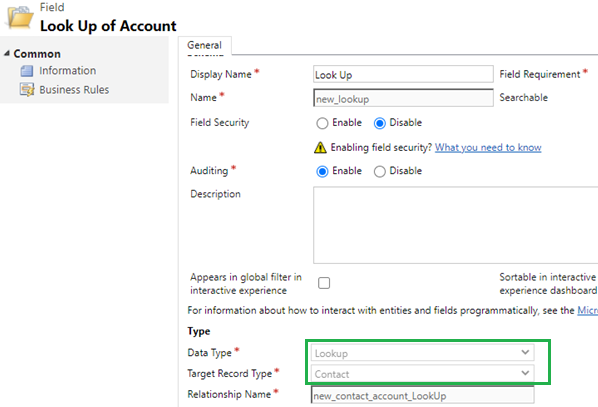The image size is (598, 407).
Task: Click the Information page icon
Action: tap(27, 71)
